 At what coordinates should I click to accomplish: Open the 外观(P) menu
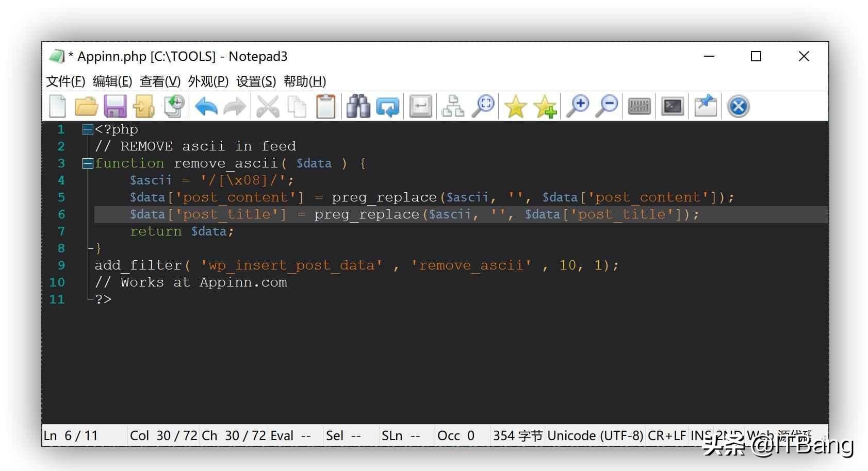tap(208, 81)
